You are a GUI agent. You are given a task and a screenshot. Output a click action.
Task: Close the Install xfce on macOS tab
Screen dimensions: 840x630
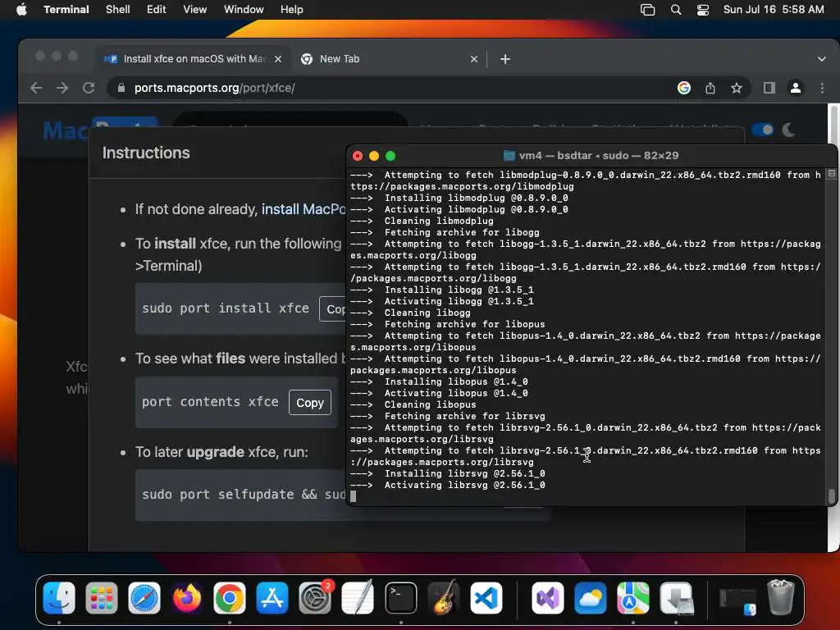click(x=277, y=59)
